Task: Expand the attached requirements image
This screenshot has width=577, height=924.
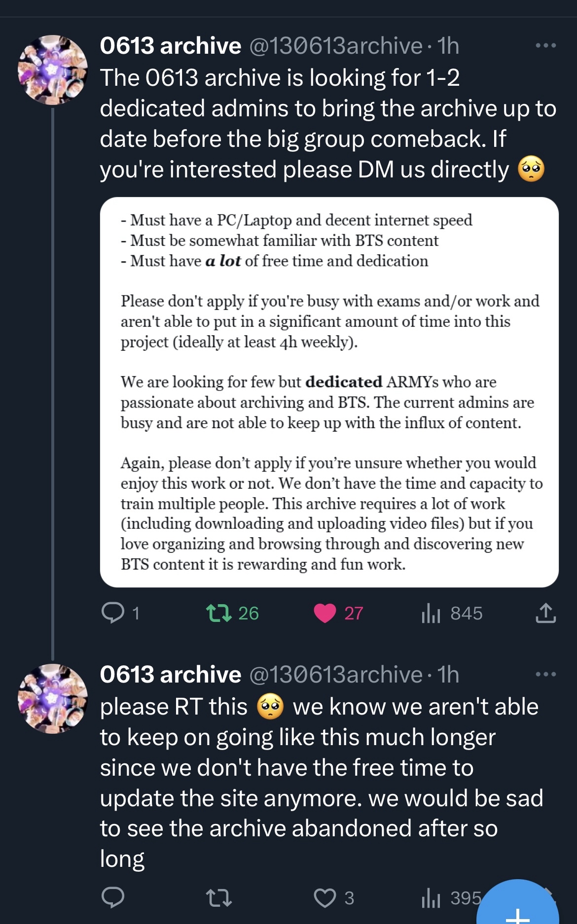Action: coord(329,392)
